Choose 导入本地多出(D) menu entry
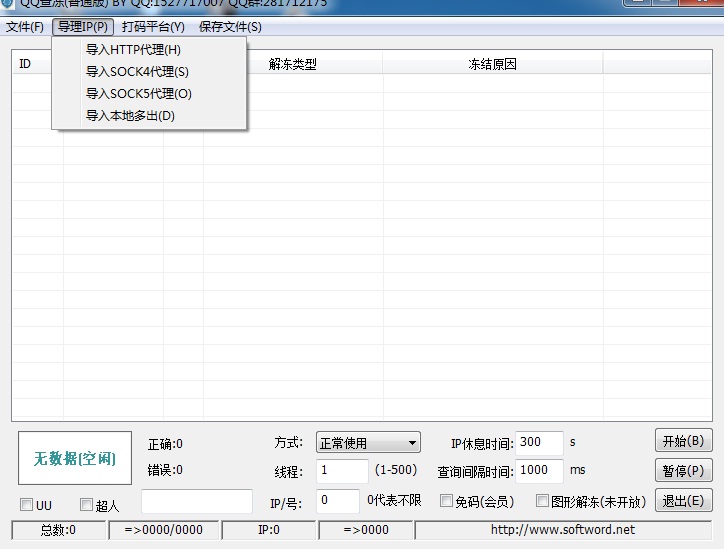The height and width of the screenshot is (549, 724). click(149, 115)
